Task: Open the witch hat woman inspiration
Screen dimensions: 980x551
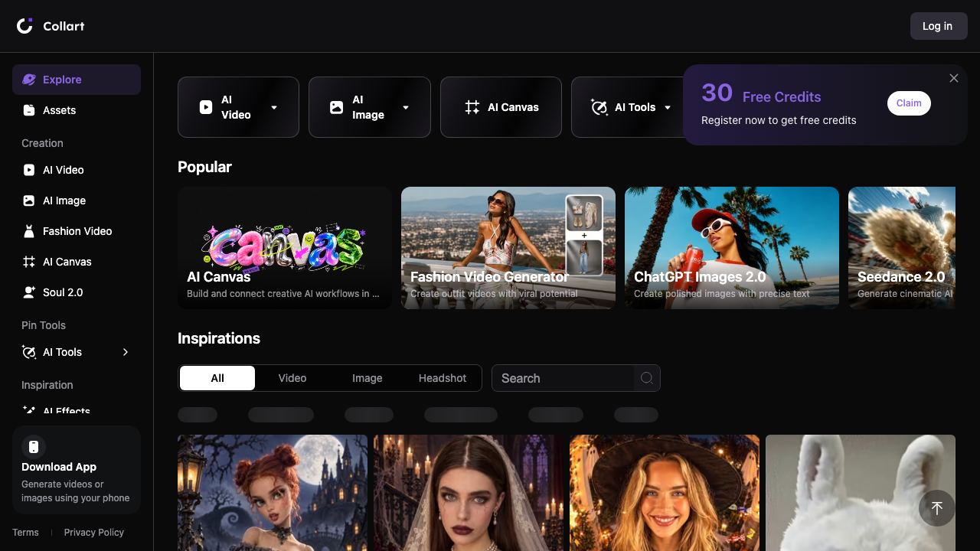Action: 665,493
